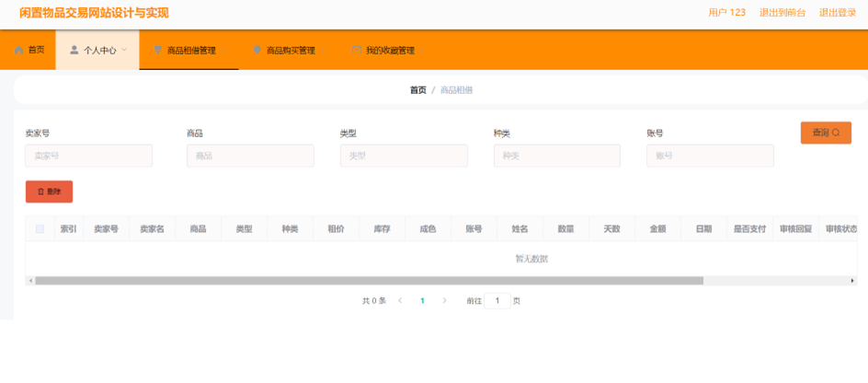Click the horizontal scrollbar right arrow
This screenshot has width=868, height=383.
(x=852, y=281)
